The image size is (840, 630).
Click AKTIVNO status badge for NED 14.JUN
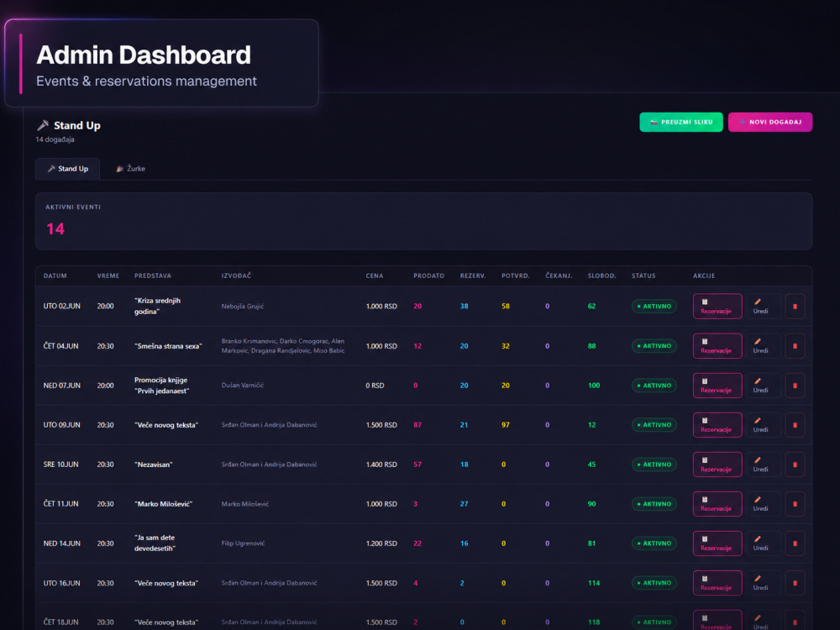click(654, 543)
